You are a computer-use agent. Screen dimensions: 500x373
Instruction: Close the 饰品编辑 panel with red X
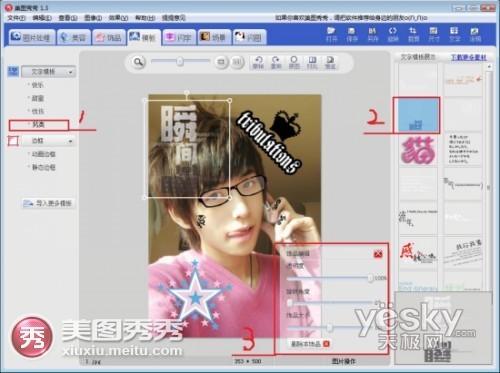pyautogui.click(x=378, y=254)
